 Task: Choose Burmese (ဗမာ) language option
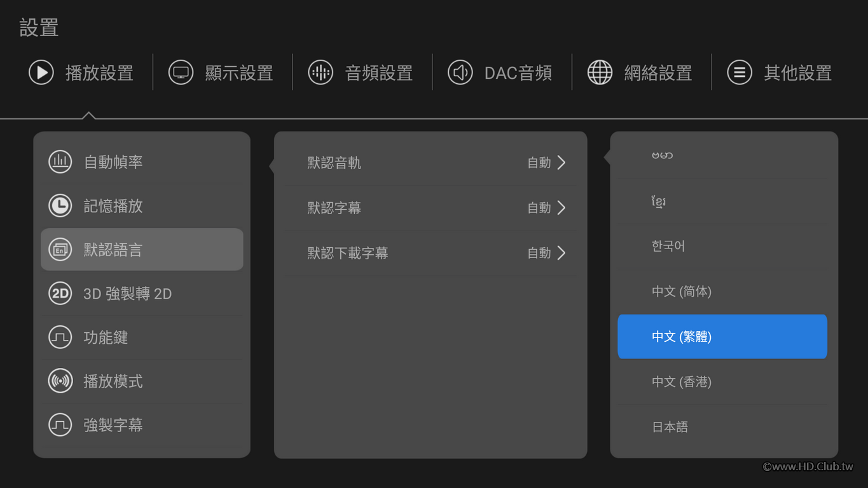[722, 156]
